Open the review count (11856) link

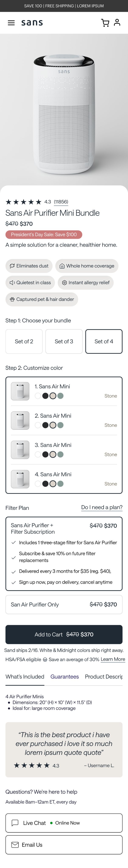(x=61, y=202)
